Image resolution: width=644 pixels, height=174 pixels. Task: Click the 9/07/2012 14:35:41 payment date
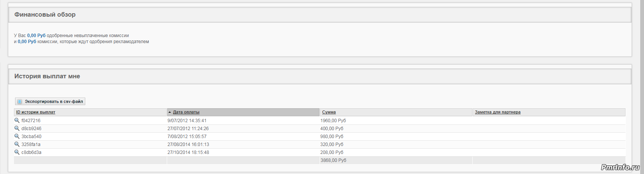click(x=187, y=121)
